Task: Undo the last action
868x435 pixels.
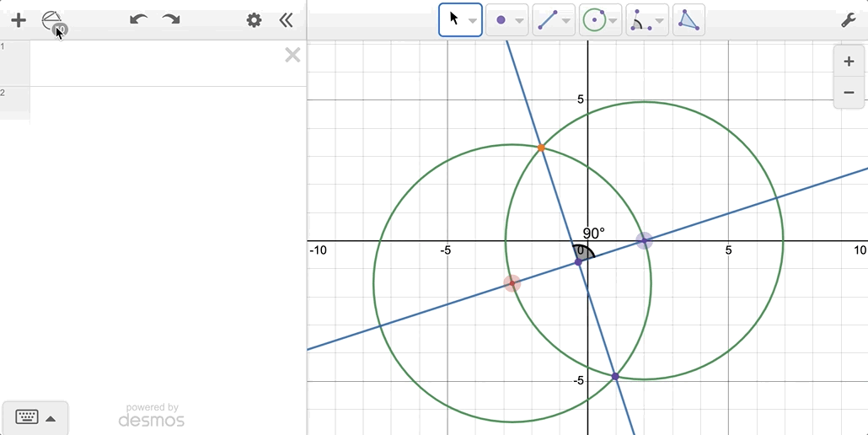Action: (138, 19)
